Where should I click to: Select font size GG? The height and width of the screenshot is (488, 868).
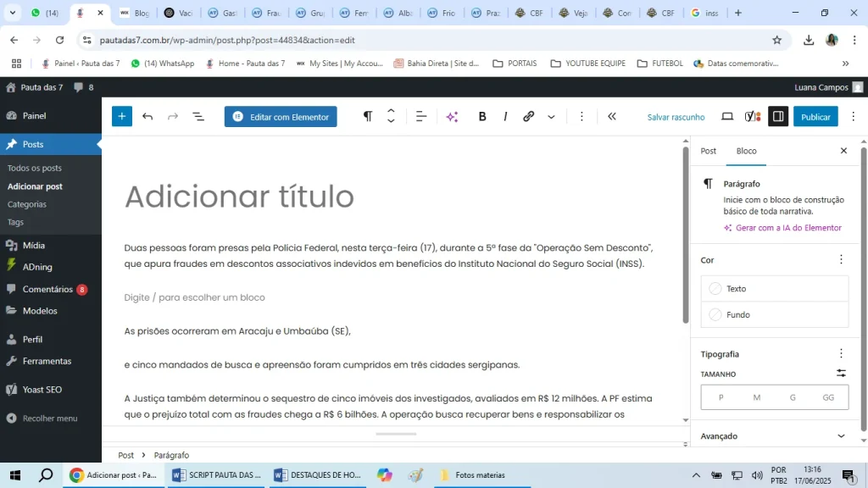(828, 397)
